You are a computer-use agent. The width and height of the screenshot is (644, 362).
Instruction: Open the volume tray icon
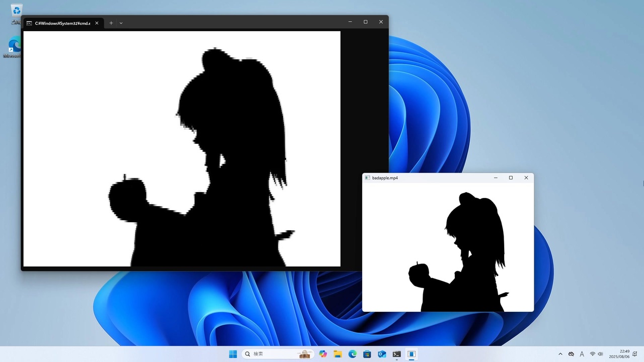[600, 354]
